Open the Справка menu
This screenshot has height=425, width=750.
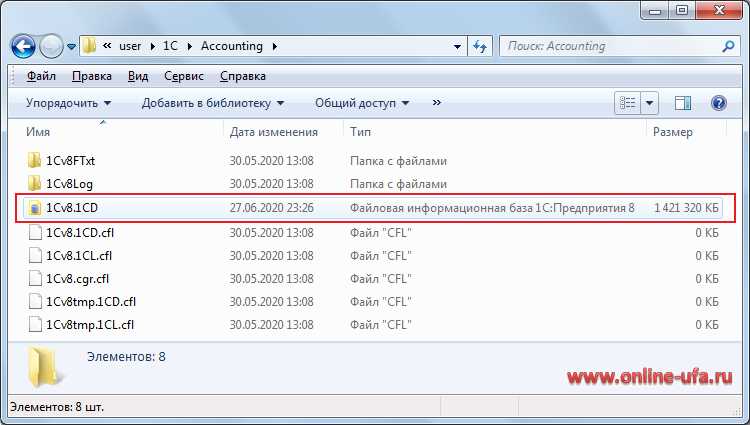[x=243, y=76]
